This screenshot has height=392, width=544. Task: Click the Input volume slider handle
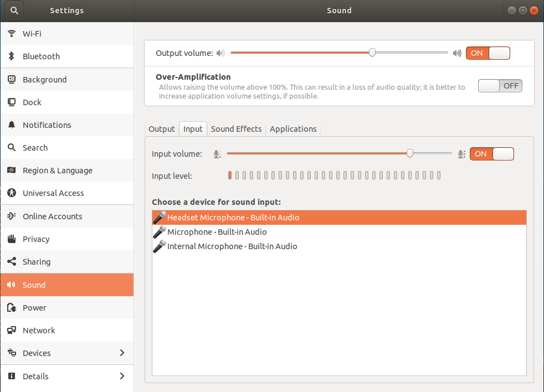tap(410, 153)
